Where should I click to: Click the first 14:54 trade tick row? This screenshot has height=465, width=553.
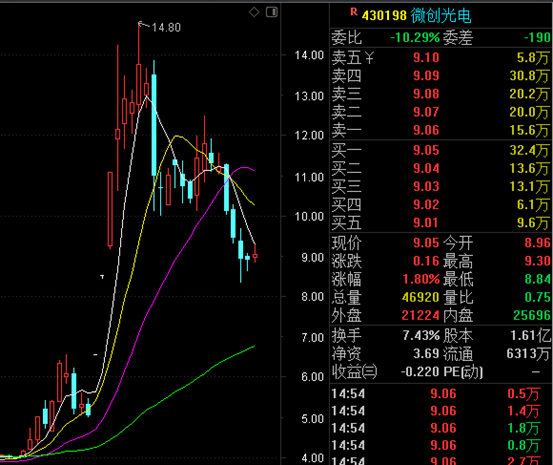[441, 393]
